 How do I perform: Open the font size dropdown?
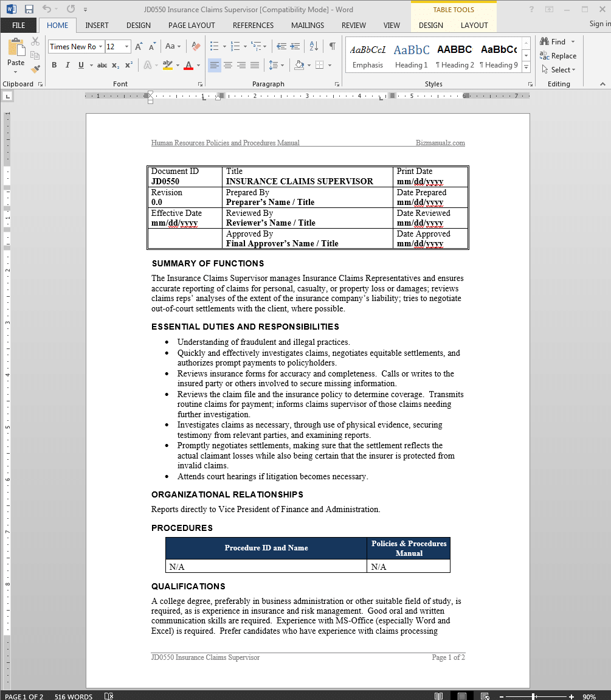tap(126, 46)
